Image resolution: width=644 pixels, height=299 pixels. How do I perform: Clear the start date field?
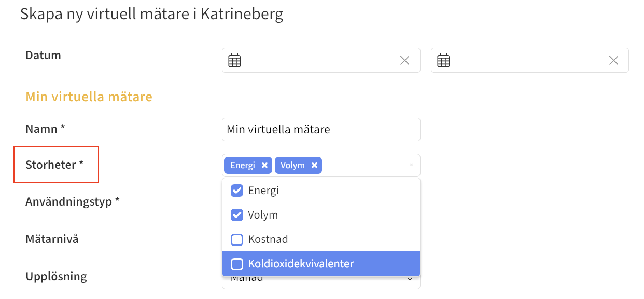[x=405, y=61]
